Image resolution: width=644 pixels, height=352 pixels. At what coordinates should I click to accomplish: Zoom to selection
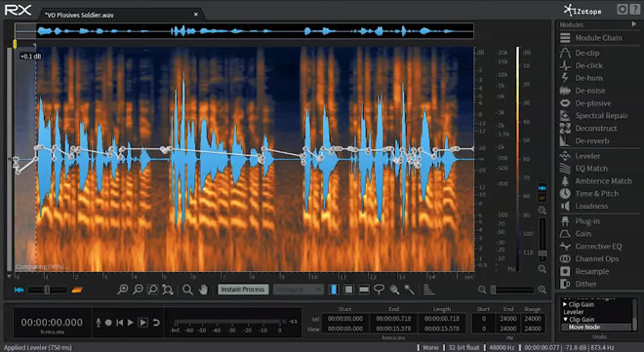[x=153, y=290]
